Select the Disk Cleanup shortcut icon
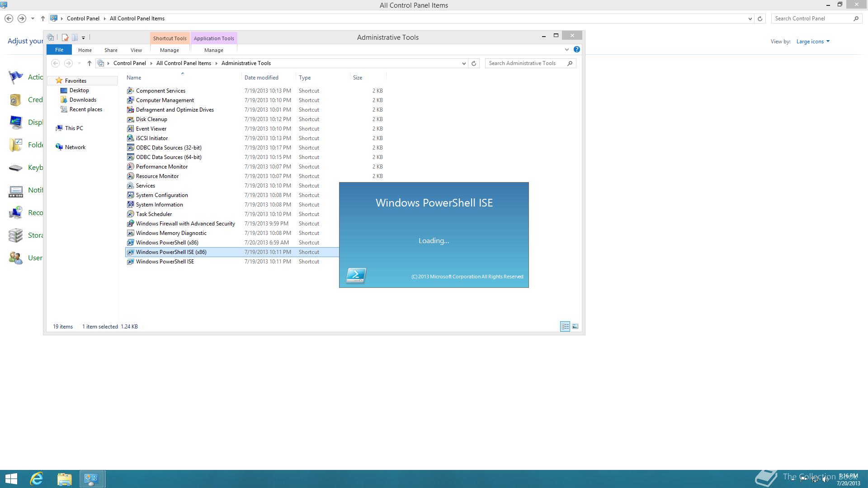 (x=131, y=119)
